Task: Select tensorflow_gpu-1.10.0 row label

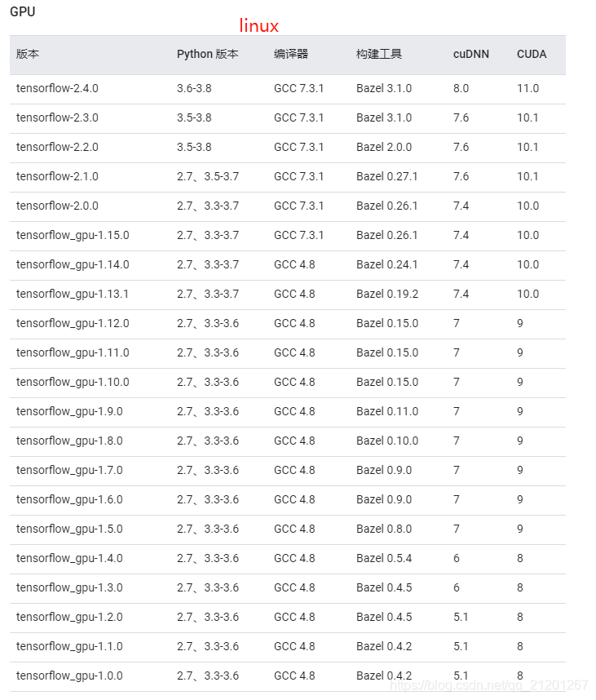Action: 73,383
